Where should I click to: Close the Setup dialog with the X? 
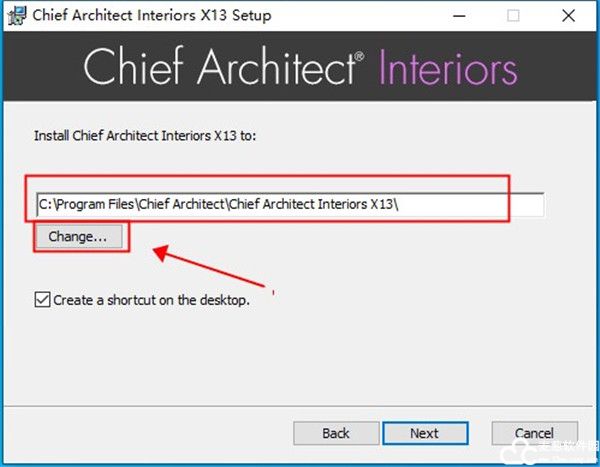(565, 16)
